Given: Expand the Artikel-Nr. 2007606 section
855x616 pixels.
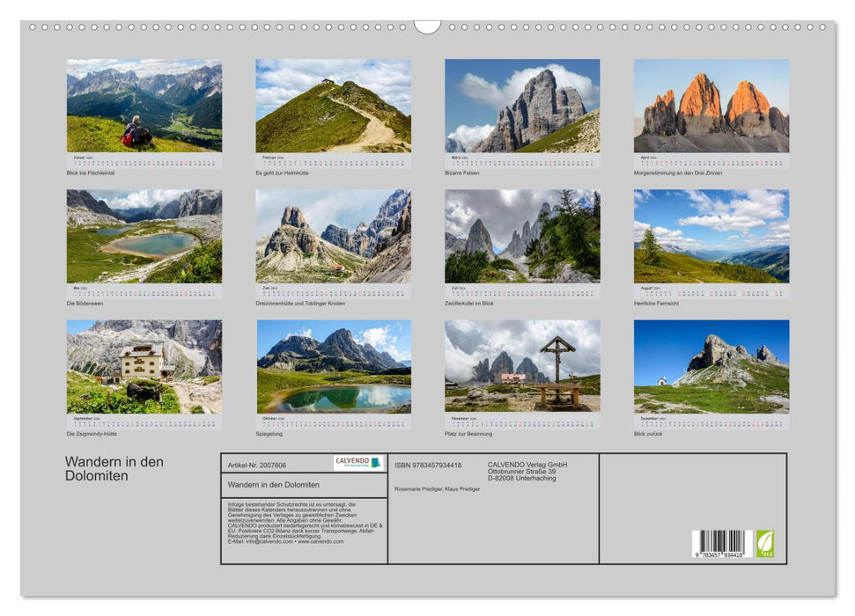Looking at the screenshot, I should [x=258, y=466].
